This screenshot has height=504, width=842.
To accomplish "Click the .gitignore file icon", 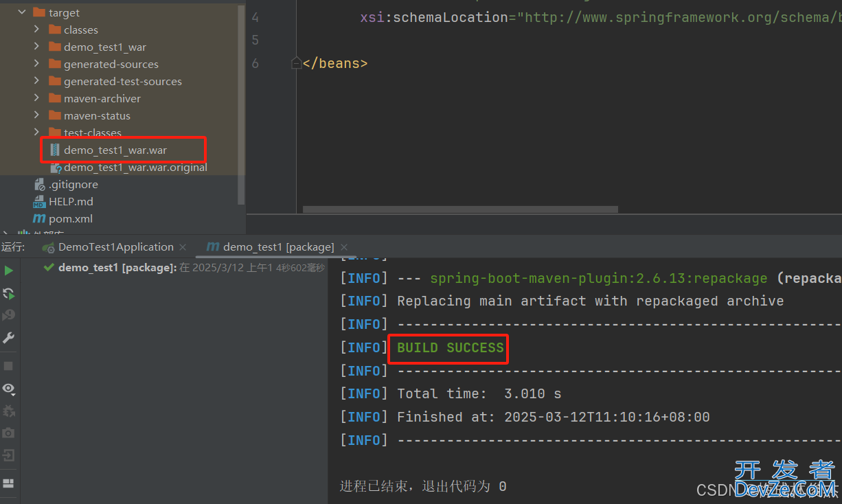I will (x=40, y=184).
